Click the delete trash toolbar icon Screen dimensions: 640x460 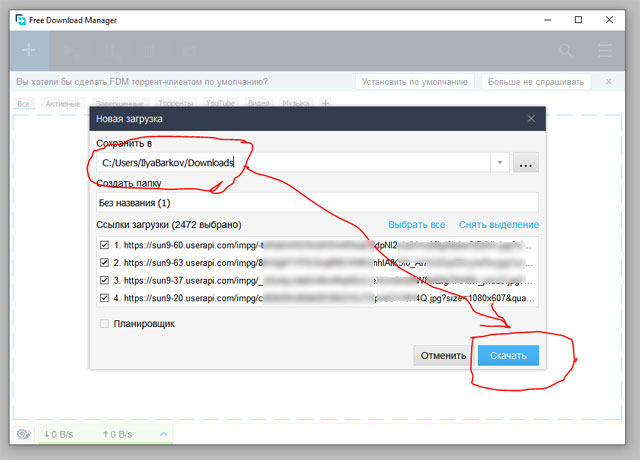pyautogui.click(x=149, y=51)
